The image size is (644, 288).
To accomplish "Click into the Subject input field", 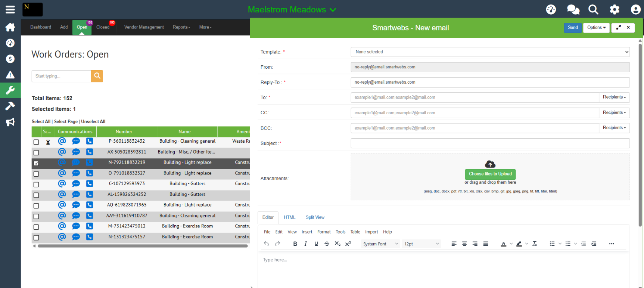I will (490, 143).
